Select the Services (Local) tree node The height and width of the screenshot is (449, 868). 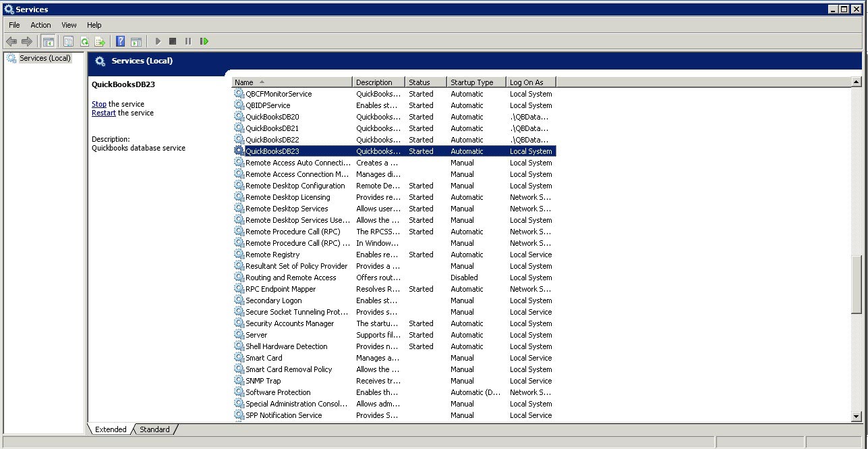click(x=45, y=58)
